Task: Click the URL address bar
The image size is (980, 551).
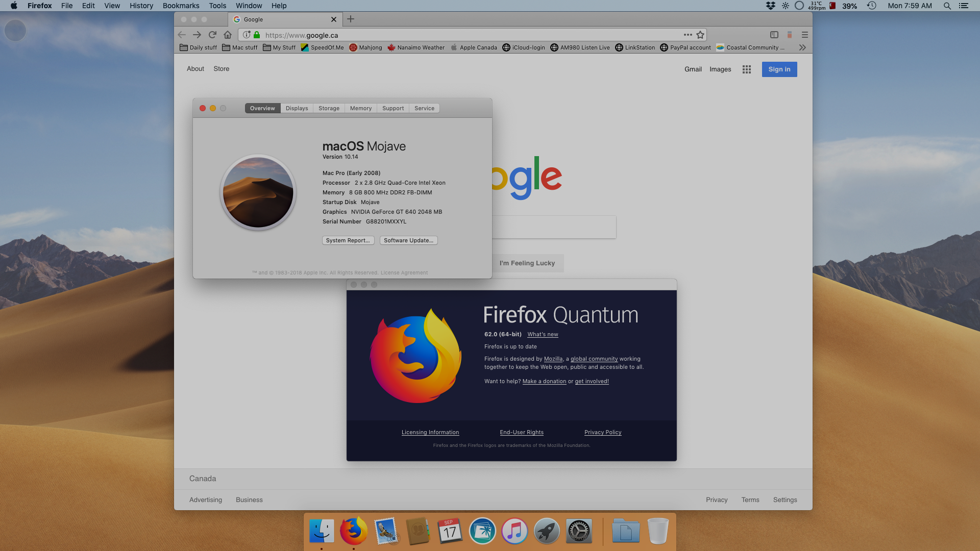Action: coord(459,35)
